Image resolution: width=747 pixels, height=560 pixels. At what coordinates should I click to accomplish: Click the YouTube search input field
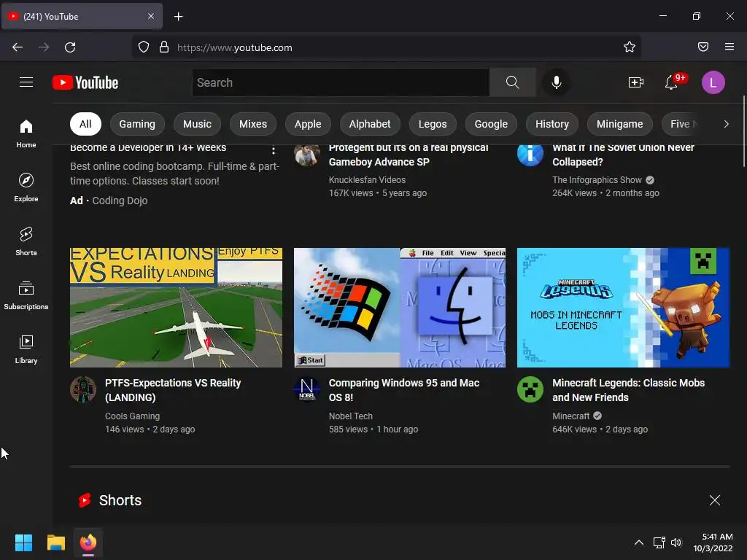(x=341, y=82)
